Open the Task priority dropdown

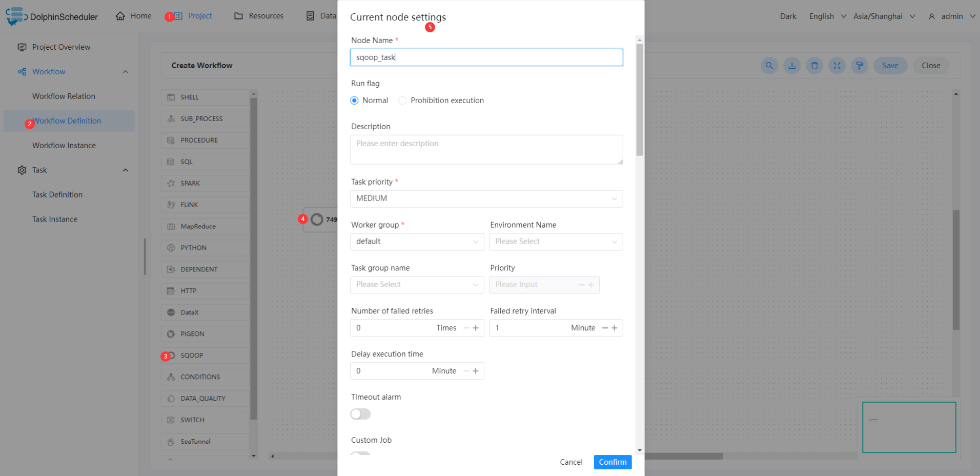tap(486, 199)
